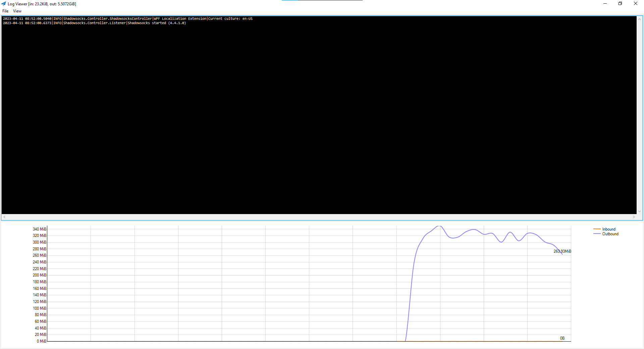Open the File menu
This screenshot has width=644, height=349.
click(5, 11)
